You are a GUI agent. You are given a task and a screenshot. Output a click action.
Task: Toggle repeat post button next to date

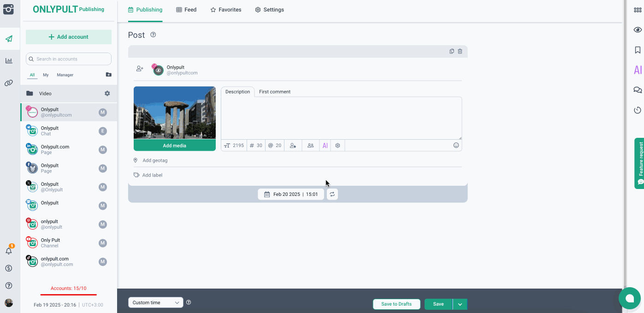click(332, 195)
